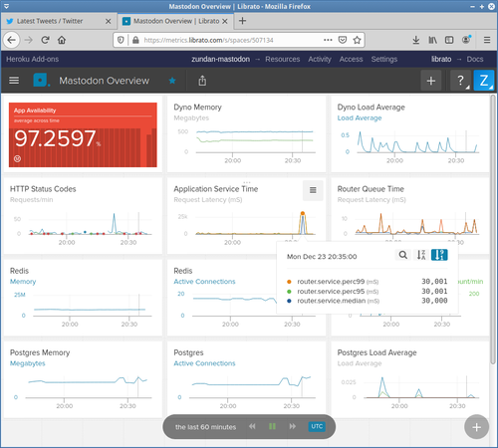Go to Activity menu item
Screen dimensions: 498x448
point(320,59)
